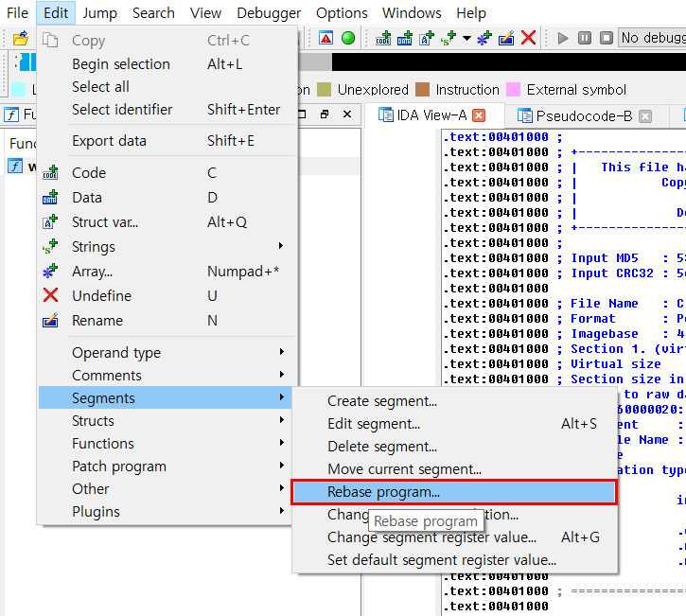Select Rebase program... option
This screenshot has height=616, width=686.
[x=454, y=492]
